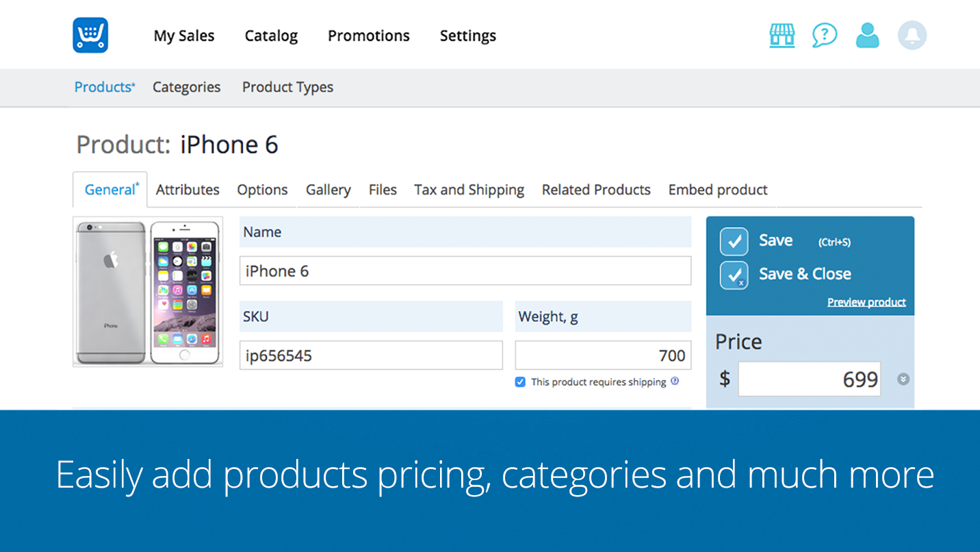Click the shopping cart app logo
Image resolution: width=980 pixels, height=552 pixels.
[90, 35]
